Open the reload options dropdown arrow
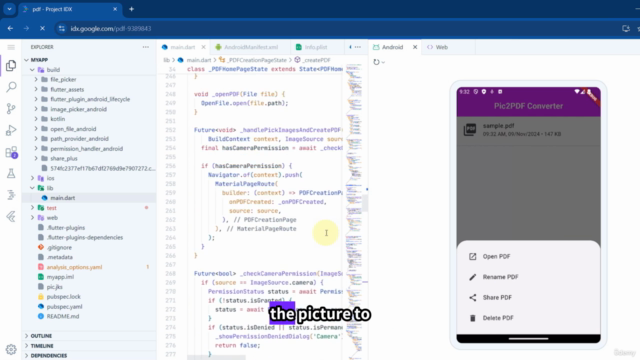This screenshot has width=640, height=360. [x=383, y=62]
